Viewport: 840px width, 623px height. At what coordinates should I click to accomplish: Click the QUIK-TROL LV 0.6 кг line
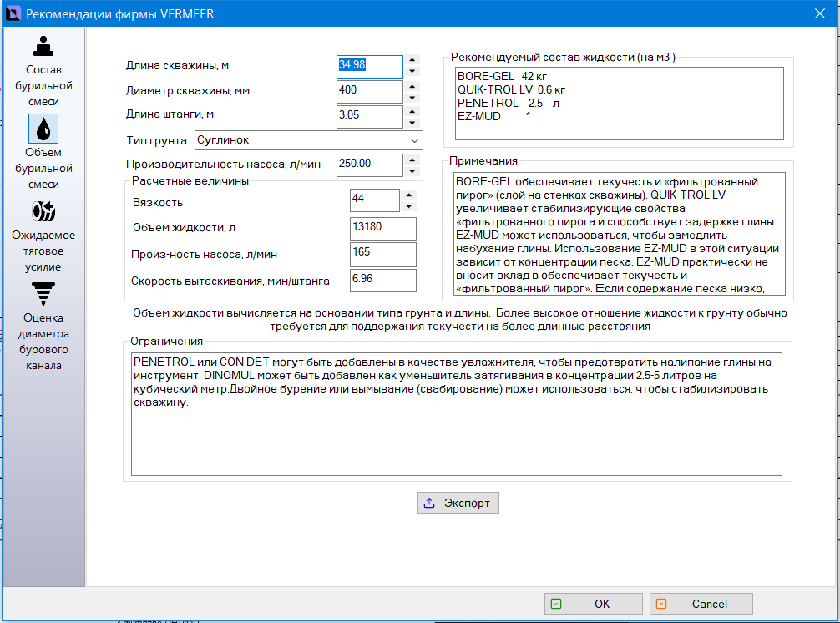[511, 89]
